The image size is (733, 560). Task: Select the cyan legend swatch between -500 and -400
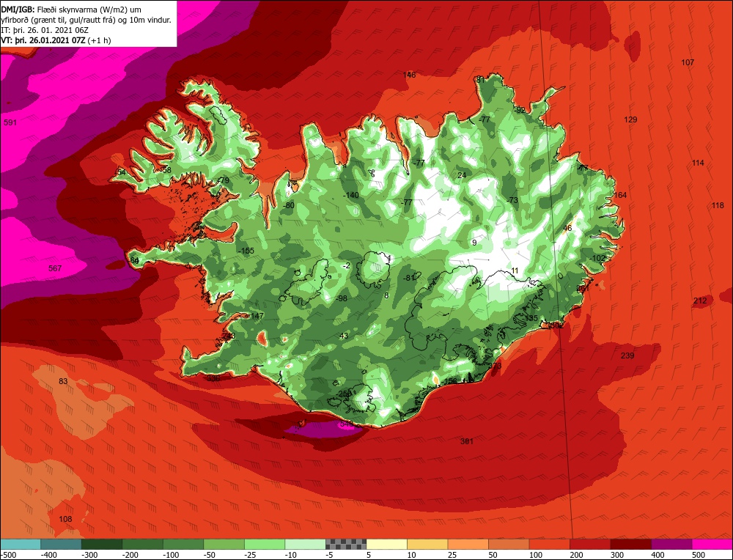click(x=21, y=544)
